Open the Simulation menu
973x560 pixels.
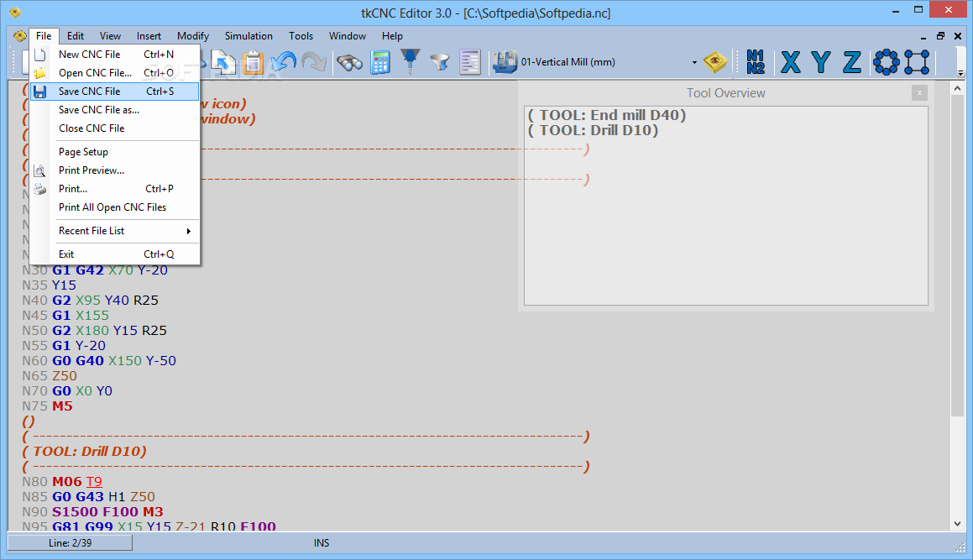(248, 36)
